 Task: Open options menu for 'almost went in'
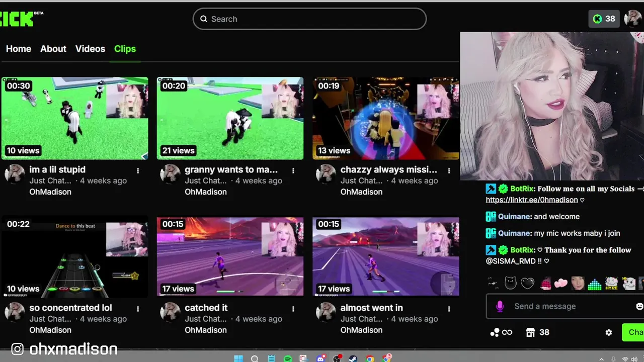449,309
